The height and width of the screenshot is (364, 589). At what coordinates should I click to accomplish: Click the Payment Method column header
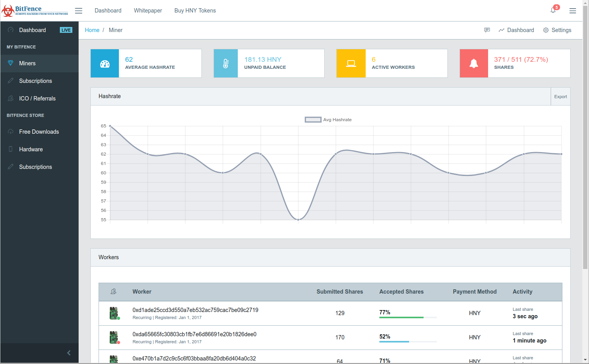coord(474,292)
